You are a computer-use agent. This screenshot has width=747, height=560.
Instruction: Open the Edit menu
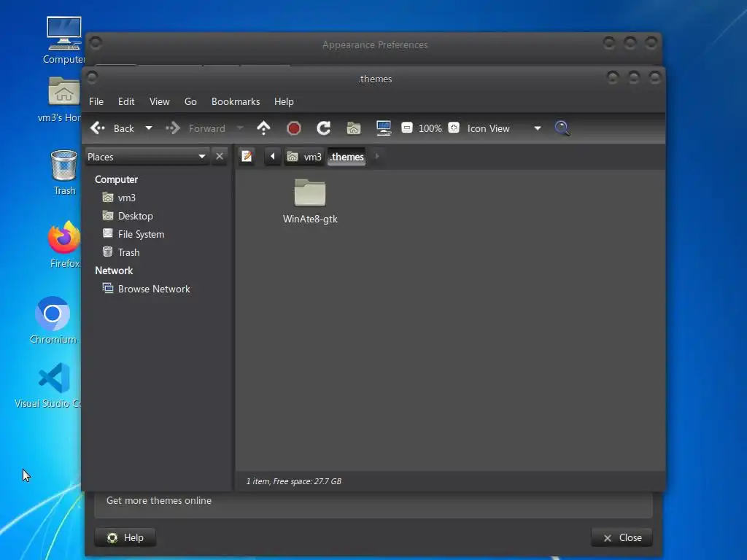tap(126, 101)
